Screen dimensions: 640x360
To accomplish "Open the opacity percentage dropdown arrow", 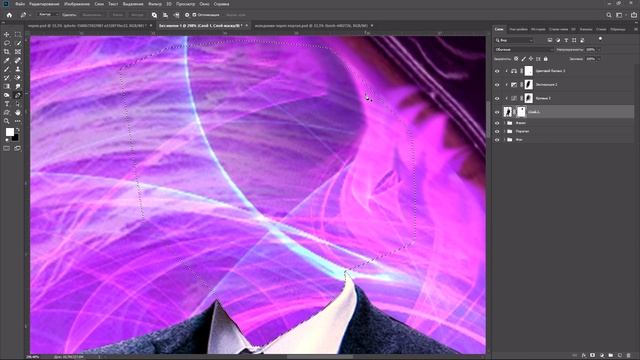I will [598, 50].
